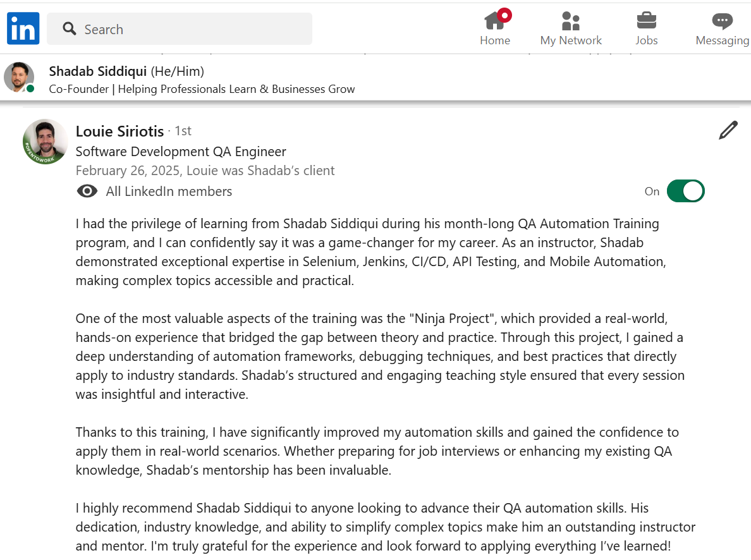Open My Network people icon
751x560 pixels.
[x=570, y=21]
